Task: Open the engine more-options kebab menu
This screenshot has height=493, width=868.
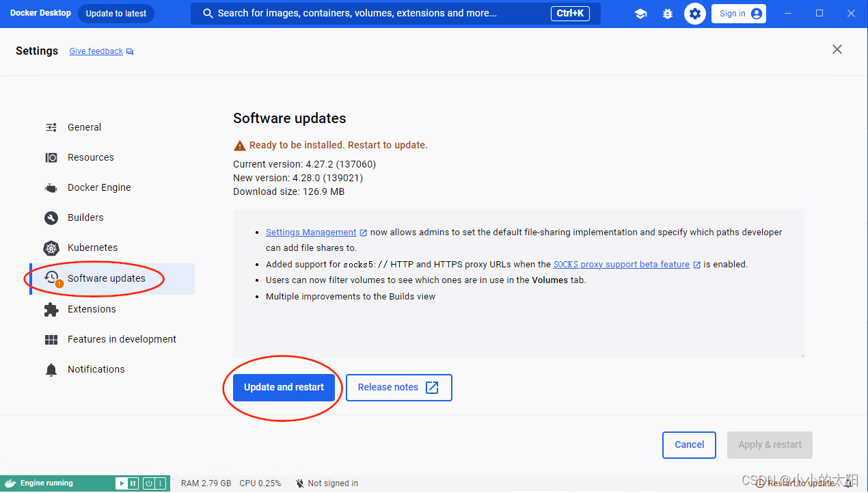Action: [161, 483]
